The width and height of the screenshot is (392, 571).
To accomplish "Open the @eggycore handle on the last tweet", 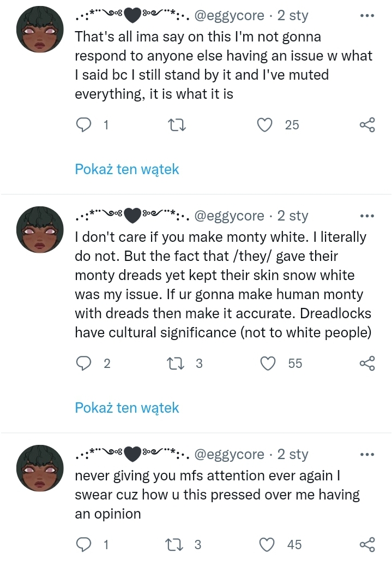I will [x=229, y=454].
